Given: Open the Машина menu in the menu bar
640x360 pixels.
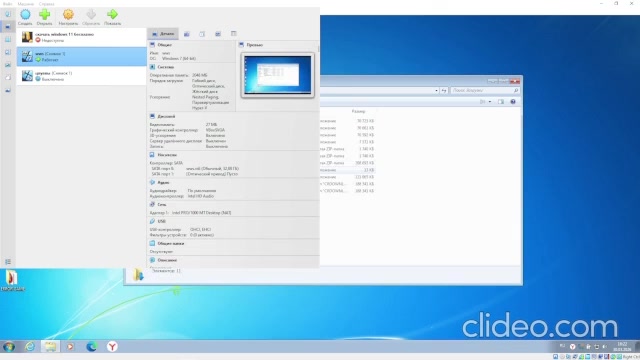Looking at the screenshot, I should click(x=25, y=4).
